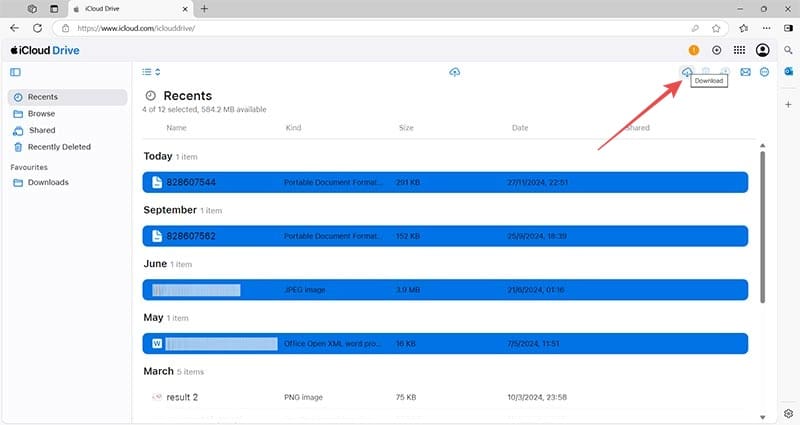Toggle the sidebar panel icon

15,72
